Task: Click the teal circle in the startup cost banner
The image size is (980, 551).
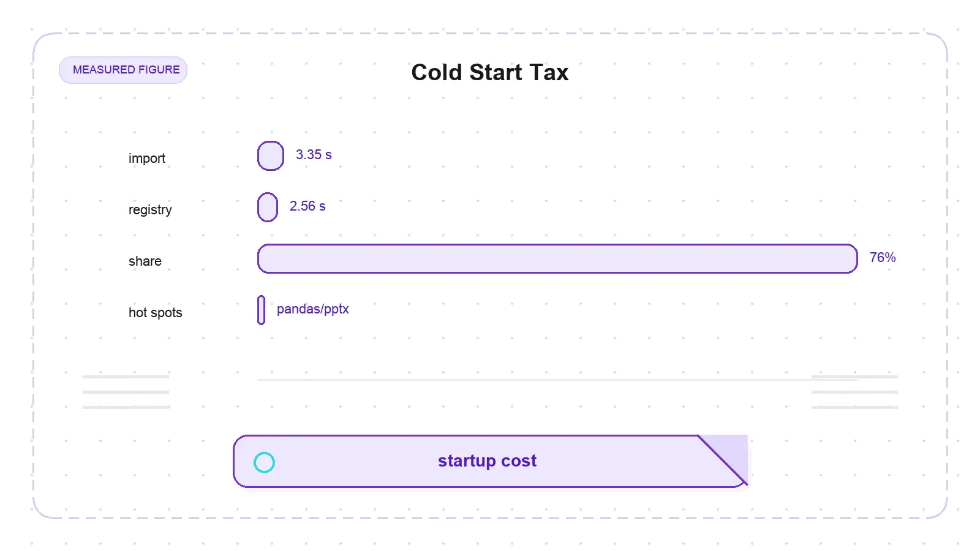Action: pyautogui.click(x=264, y=462)
